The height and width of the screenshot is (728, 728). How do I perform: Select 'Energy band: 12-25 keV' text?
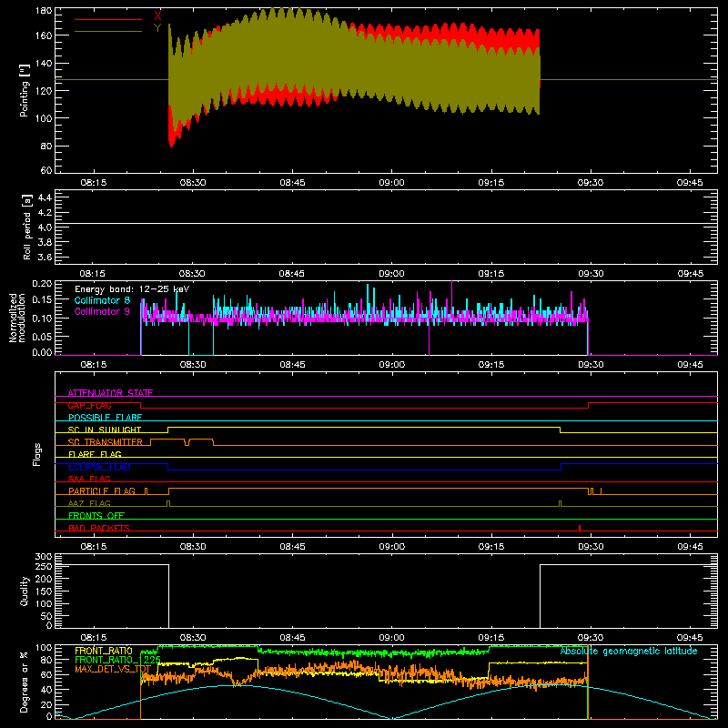[132, 289]
